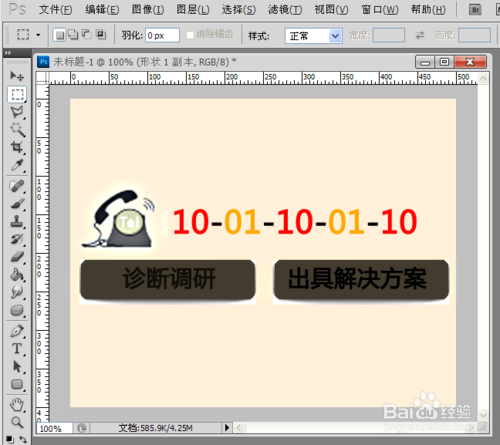Select the Crop tool
Viewport: 500px width, 445px height.
pos(17,147)
